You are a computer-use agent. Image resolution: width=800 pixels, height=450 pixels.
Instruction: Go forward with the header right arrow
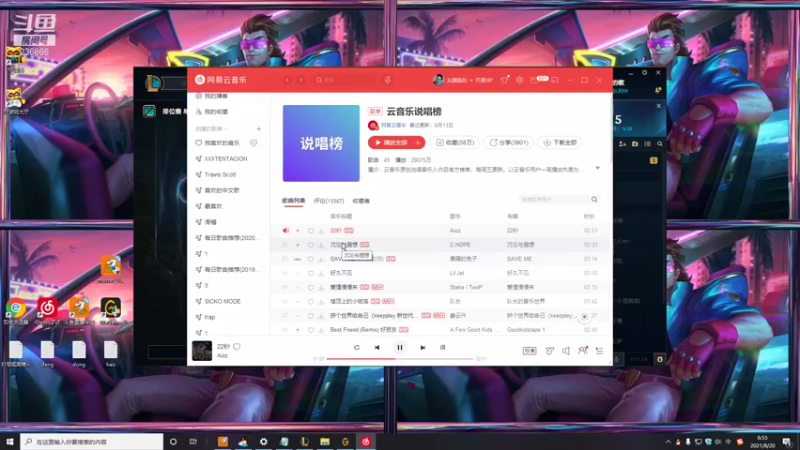[x=301, y=80]
